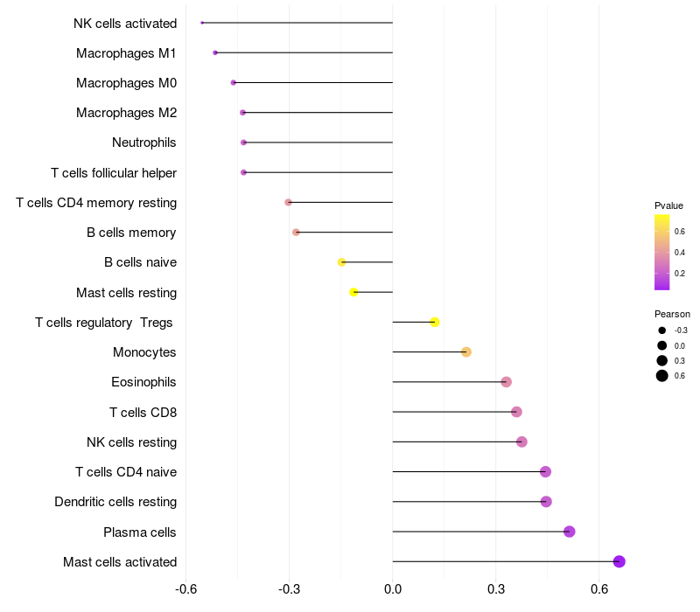
Task: Click the 0.0 x-axis tick label
Action: tap(392, 589)
